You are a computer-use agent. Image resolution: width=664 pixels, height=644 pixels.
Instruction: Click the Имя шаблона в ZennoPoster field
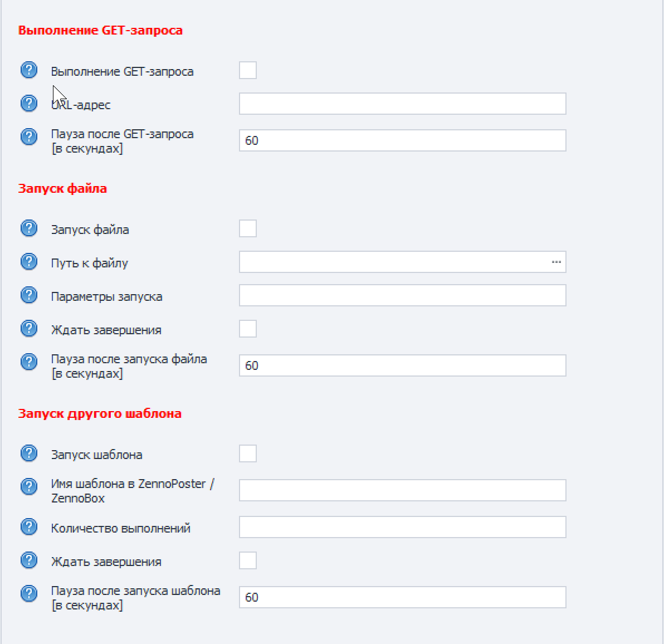(x=402, y=490)
